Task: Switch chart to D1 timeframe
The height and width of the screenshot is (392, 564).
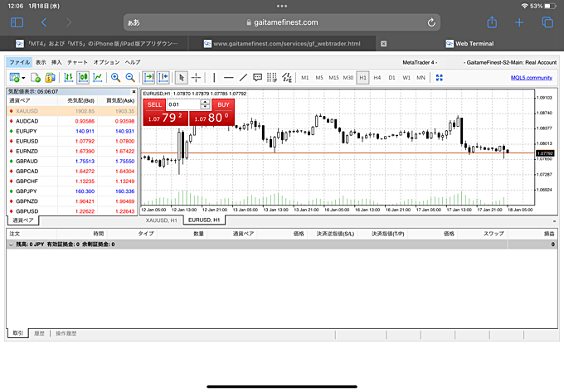Action: pyautogui.click(x=391, y=78)
